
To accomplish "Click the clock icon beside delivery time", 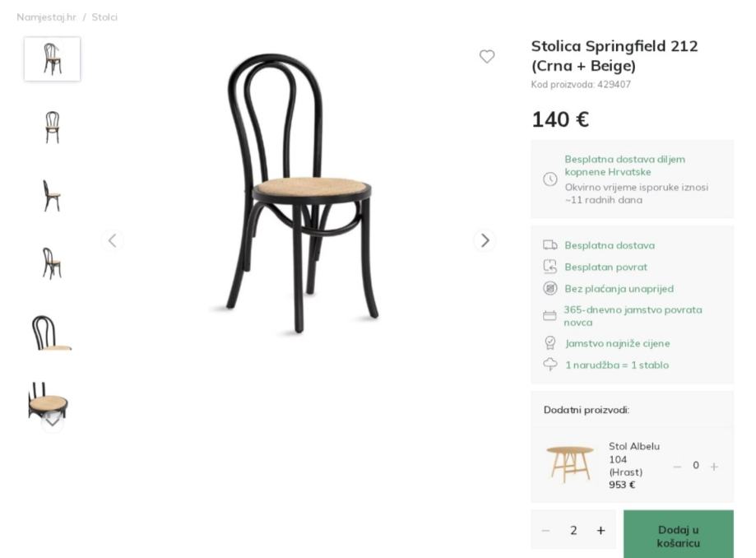I will [x=550, y=179].
